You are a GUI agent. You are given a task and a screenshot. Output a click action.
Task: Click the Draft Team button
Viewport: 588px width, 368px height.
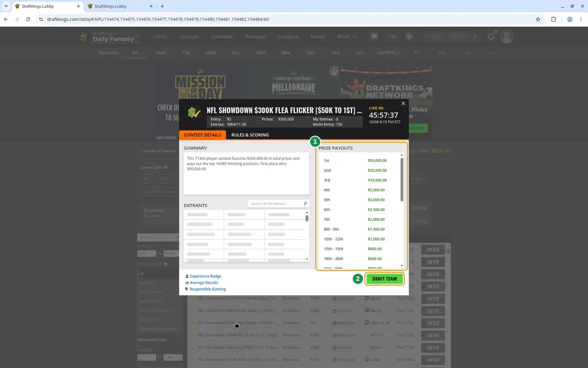click(x=384, y=279)
